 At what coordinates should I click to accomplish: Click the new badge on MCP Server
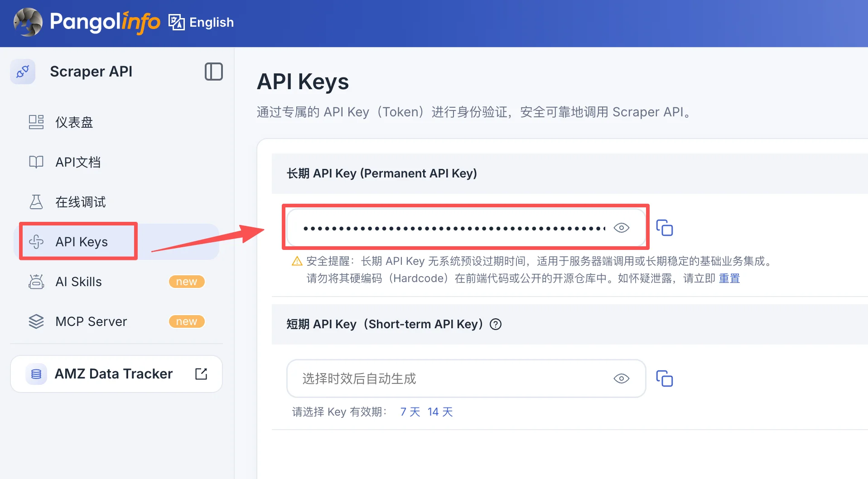pyautogui.click(x=187, y=321)
